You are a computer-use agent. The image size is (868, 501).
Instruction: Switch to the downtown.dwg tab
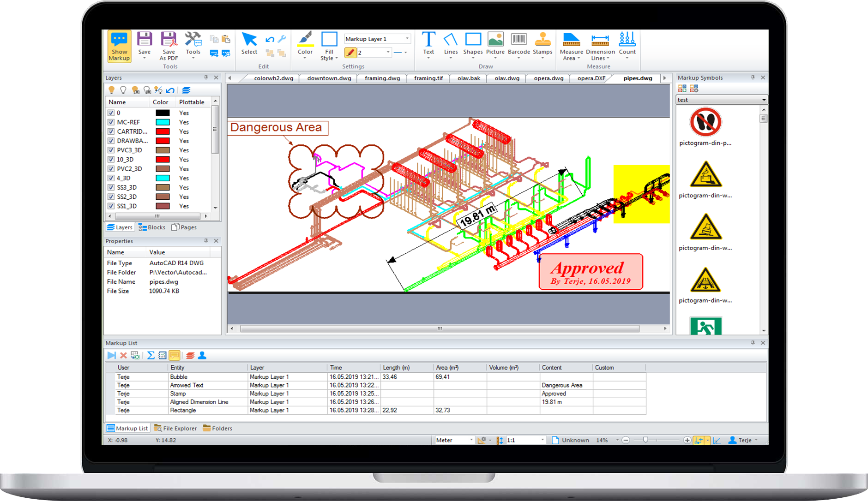coord(329,78)
